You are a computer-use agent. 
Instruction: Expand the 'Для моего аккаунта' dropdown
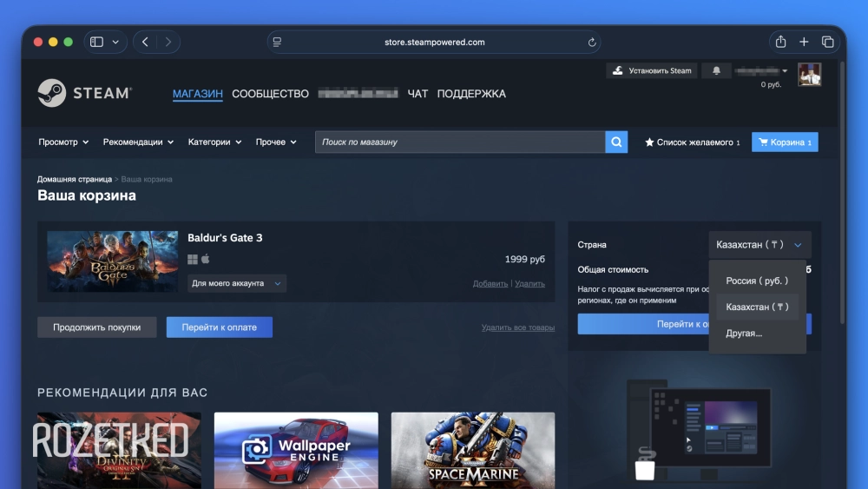click(237, 283)
